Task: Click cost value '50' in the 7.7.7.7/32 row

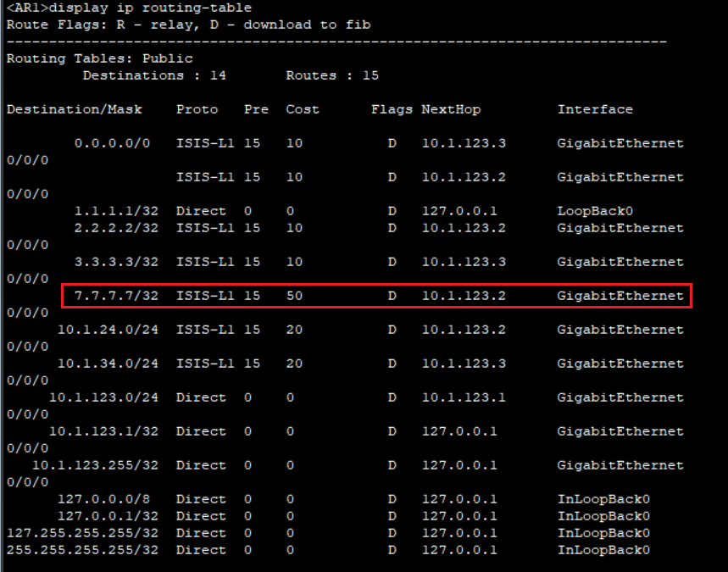Action: (x=294, y=296)
